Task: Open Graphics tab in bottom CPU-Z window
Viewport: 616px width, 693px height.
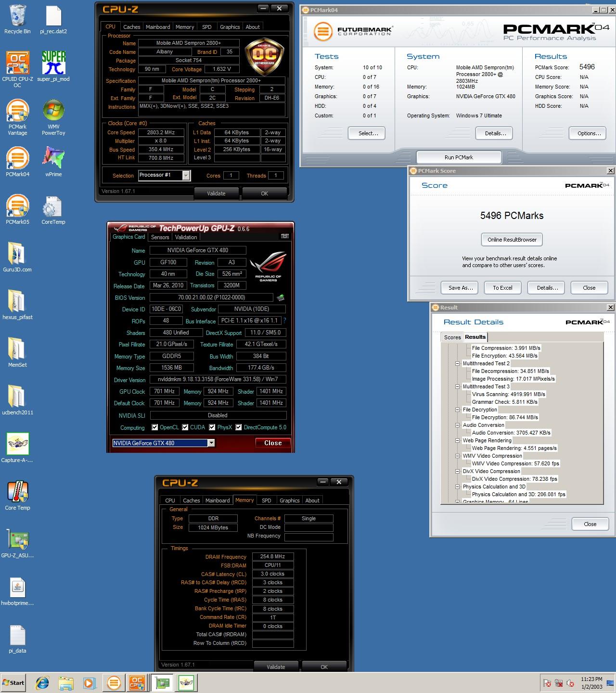Action: point(290,500)
